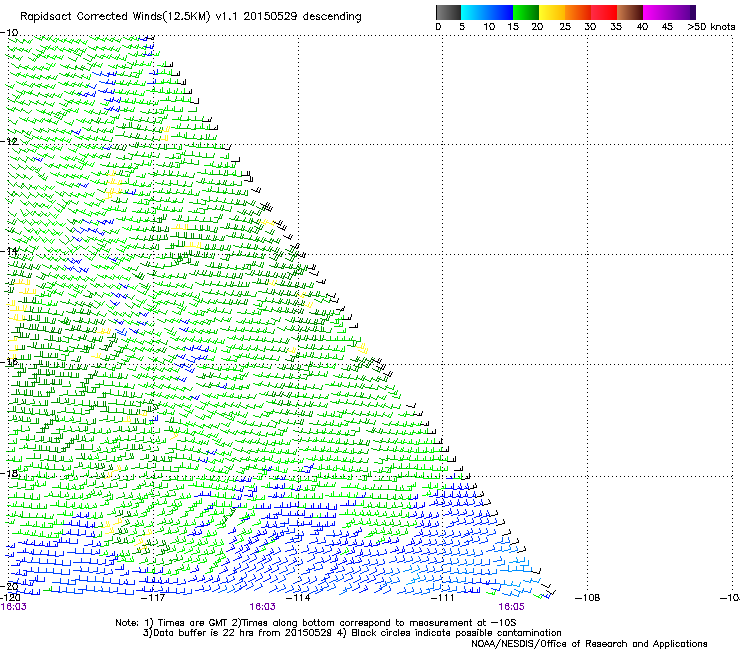
Task: Click the '-114' longitude axis label
Action: [298, 598]
